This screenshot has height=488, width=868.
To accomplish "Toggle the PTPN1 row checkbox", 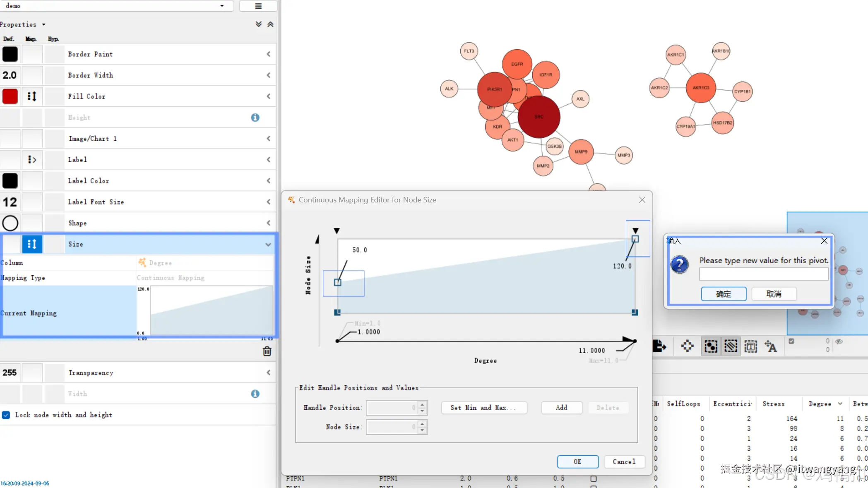I will [593, 478].
